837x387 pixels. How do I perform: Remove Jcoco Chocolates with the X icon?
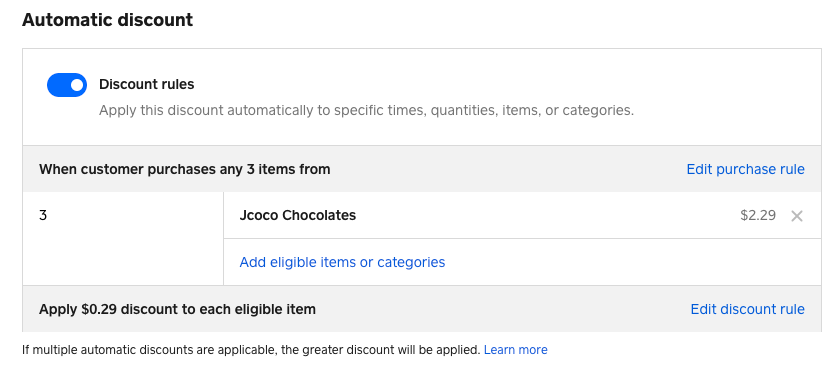coord(796,216)
